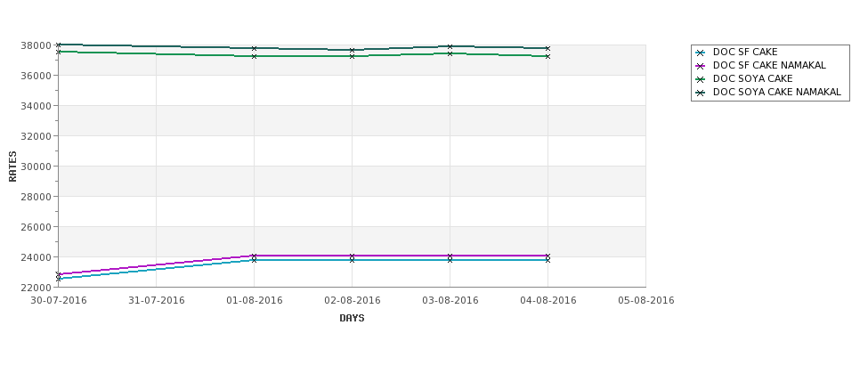Click the 30000 y-axis tick label
Screen dimensions: 868x382
[x=39, y=167]
